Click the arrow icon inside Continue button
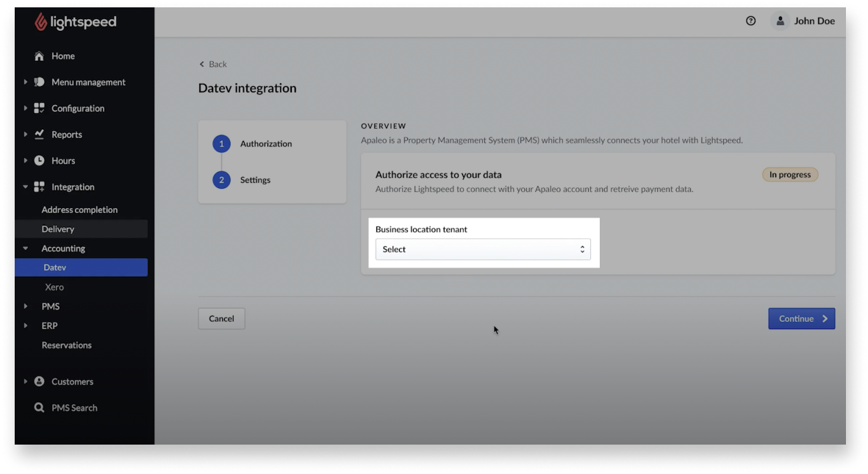Viewport: 868px width, 474px height. point(825,319)
